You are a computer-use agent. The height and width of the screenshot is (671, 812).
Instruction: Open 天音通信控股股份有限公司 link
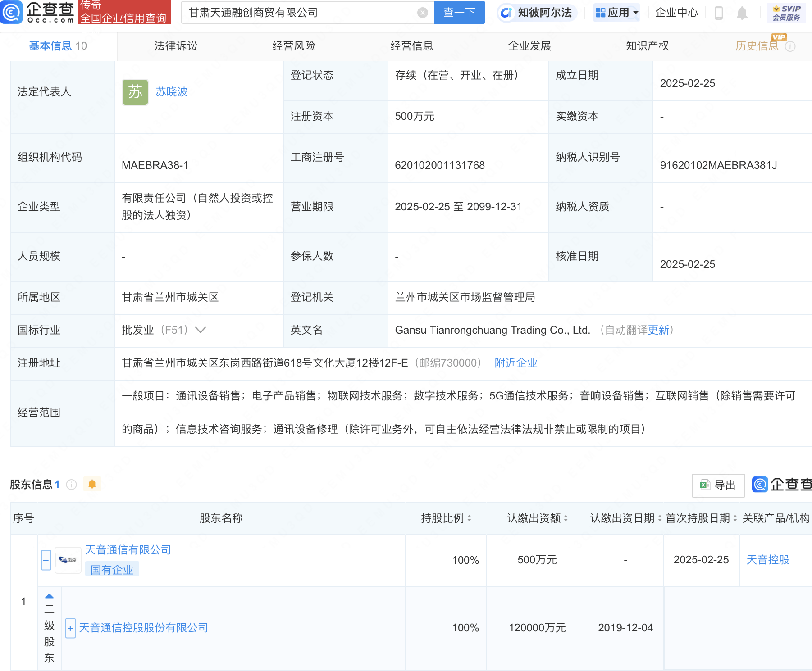[143, 628]
